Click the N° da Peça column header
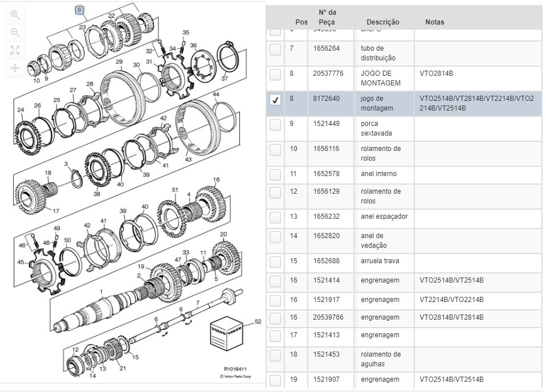Viewport: 546px width, 392px height. click(327, 17)
